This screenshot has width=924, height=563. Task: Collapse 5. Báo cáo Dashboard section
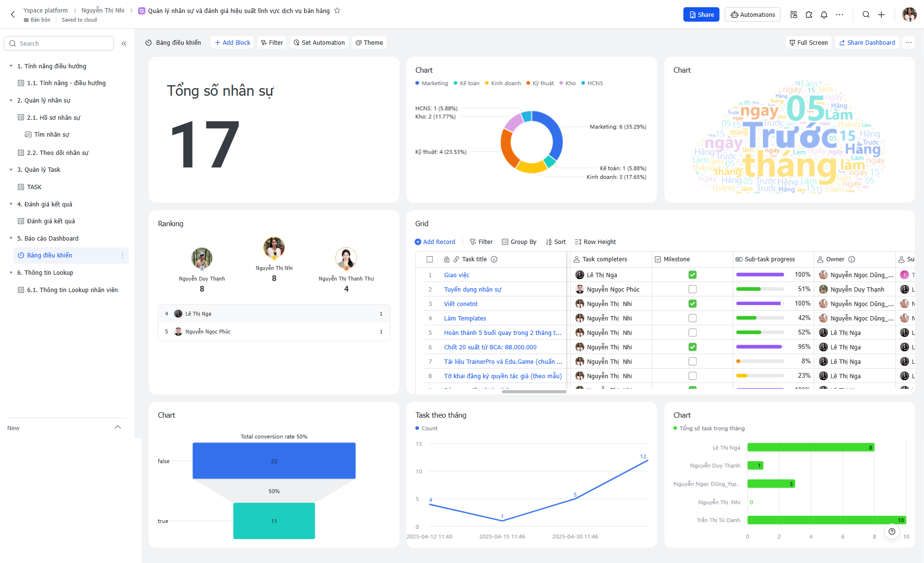(11, 238)
